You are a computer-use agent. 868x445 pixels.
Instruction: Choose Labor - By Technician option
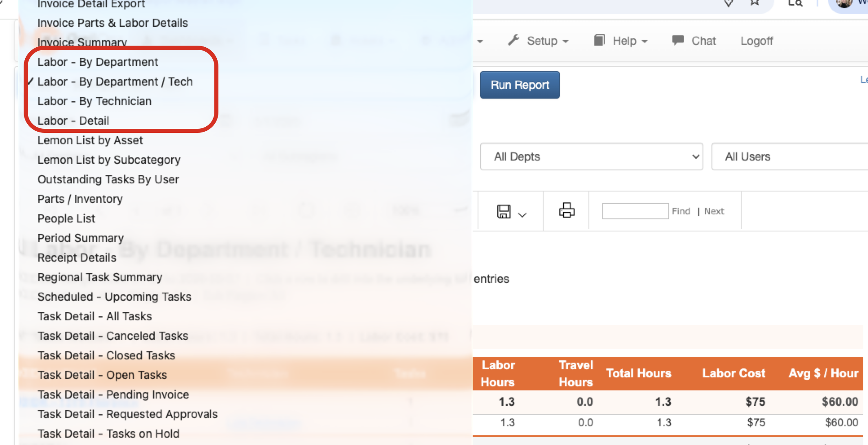tap(95, 101)
